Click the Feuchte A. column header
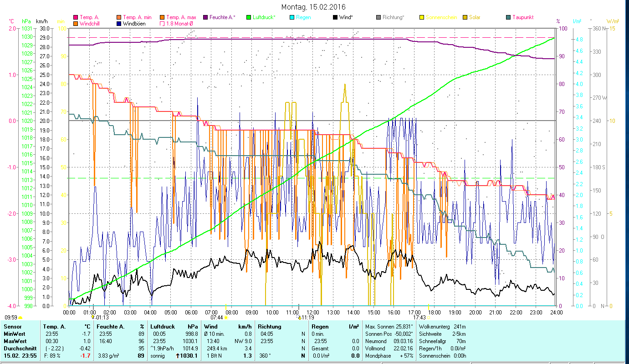629x364 pixels. 110,327
